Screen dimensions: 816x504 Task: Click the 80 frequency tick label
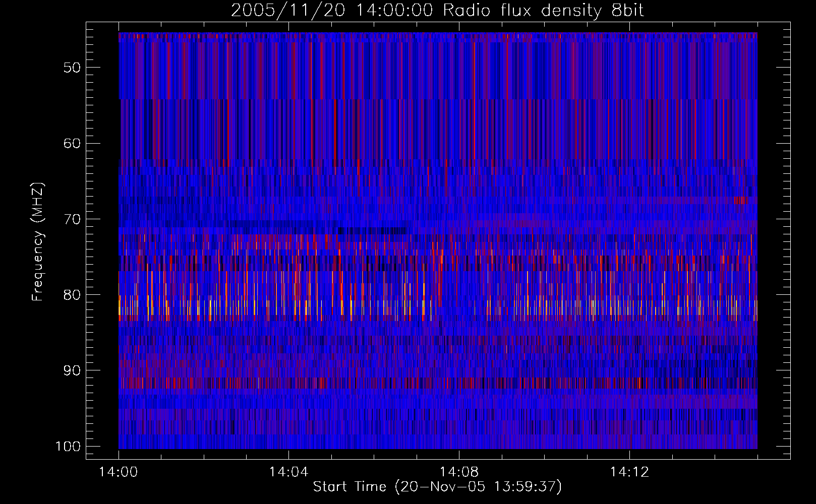[x=72, y=295]
